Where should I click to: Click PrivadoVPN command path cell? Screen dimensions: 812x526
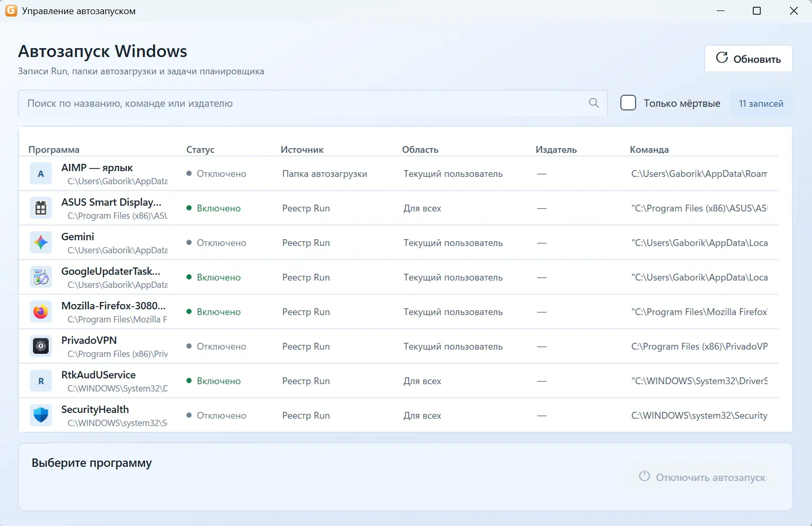tap(699, 346)
